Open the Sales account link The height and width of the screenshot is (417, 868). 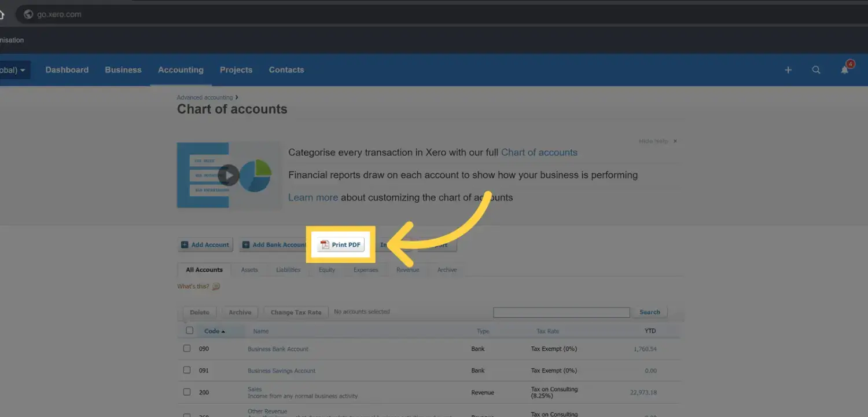(x=255, y=389)
